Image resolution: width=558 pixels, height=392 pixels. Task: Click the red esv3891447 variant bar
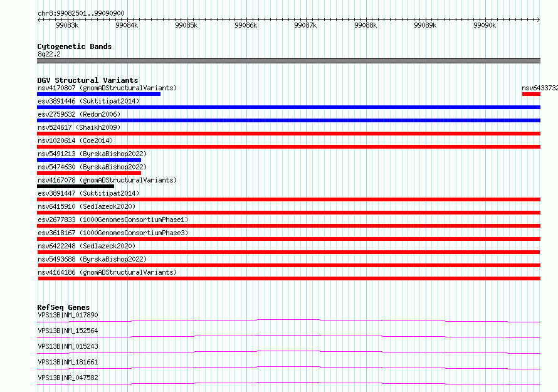pyautogui.click(x=288, y=199)
